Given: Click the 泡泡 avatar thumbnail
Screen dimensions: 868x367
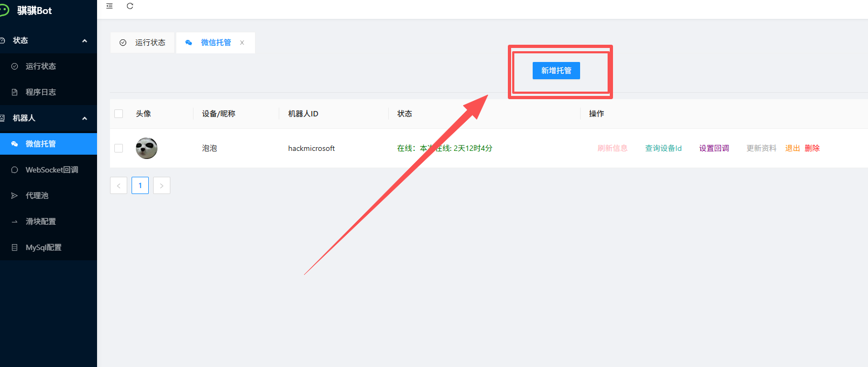Looking at the screenshot, I should tap(146, 148).
